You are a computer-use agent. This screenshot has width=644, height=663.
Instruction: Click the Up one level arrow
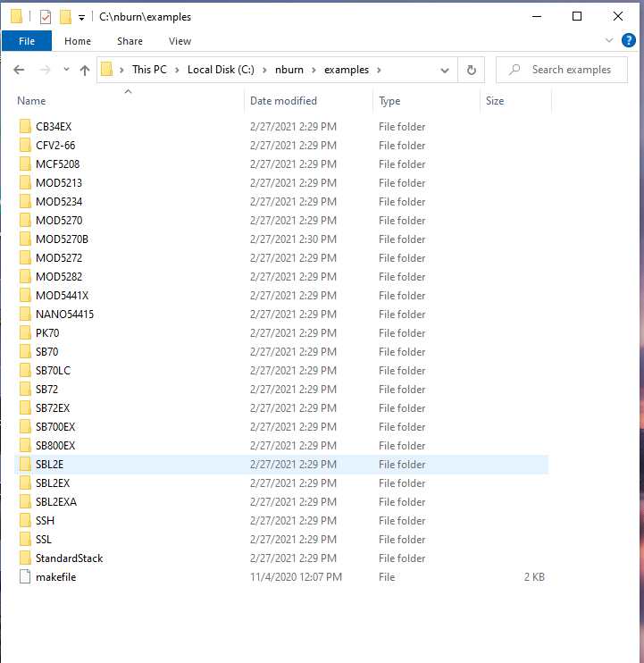85,70
